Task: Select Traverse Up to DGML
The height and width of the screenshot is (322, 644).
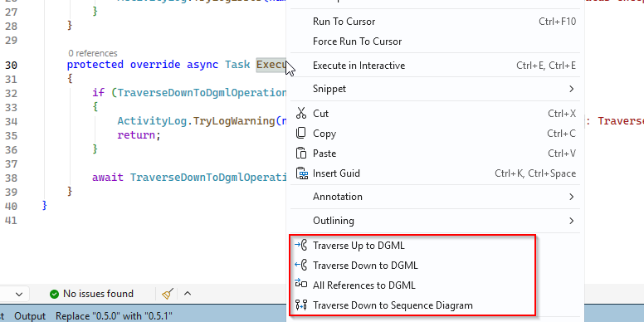Action: [435, 246]
